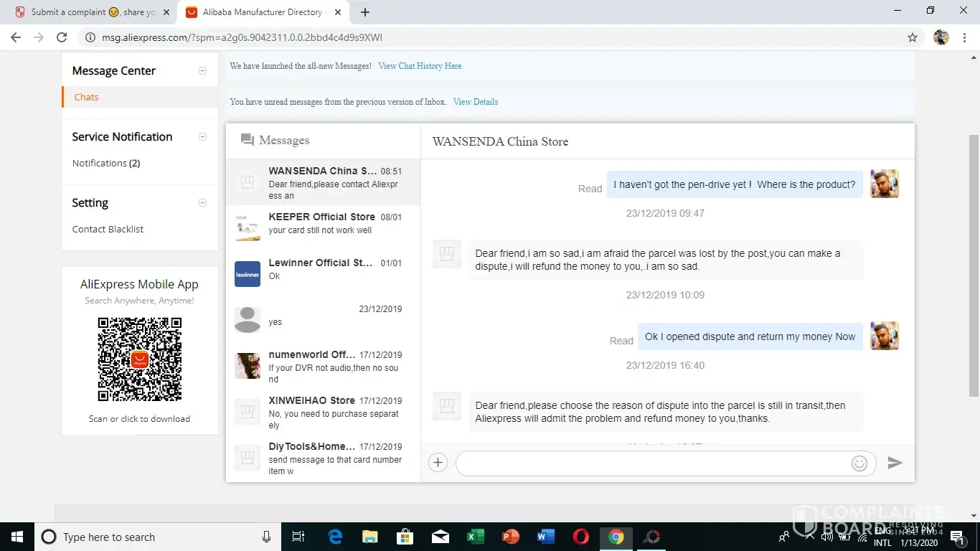Click the AliExpress app QR code

tap(140, 359)
